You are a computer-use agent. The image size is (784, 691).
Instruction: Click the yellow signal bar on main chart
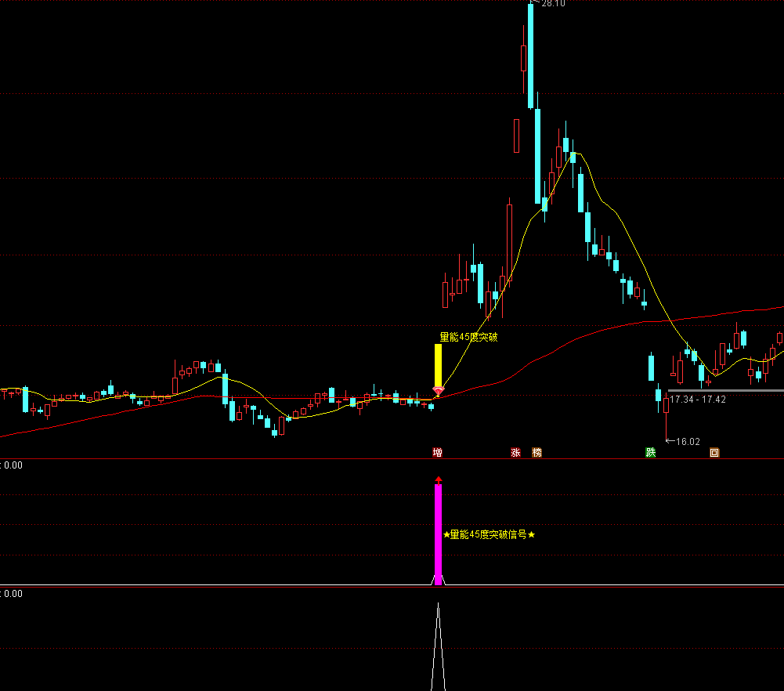(438, 364)
